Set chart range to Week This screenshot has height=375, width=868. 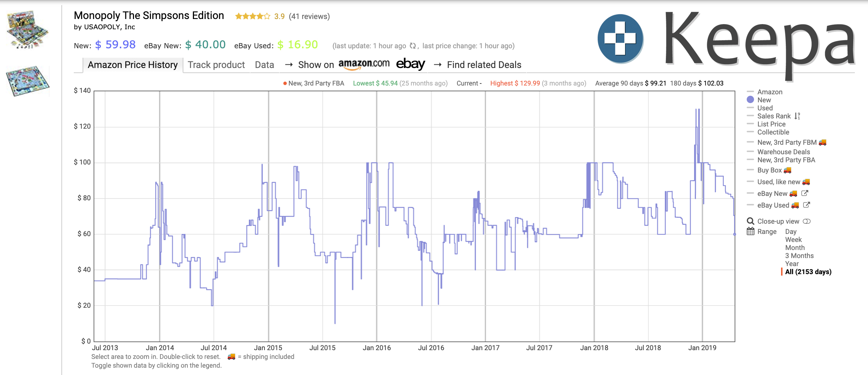click(x=793, y=239)
